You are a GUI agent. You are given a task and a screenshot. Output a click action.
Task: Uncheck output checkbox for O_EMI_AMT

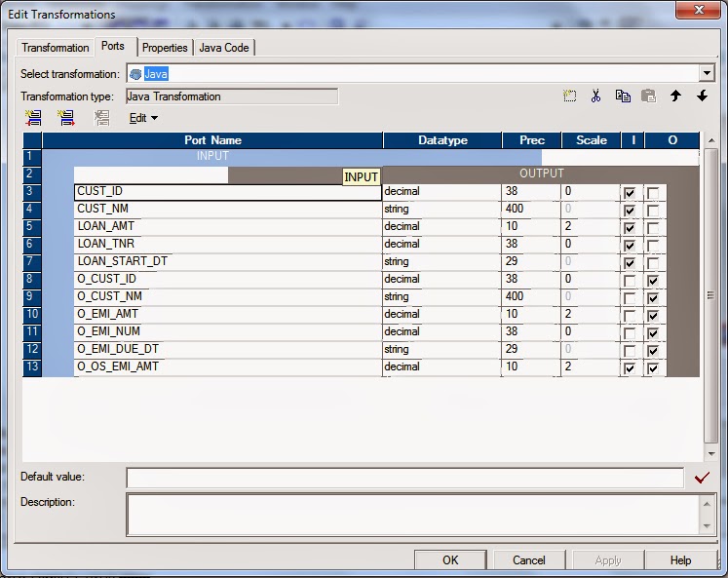(x=653, y=316)
